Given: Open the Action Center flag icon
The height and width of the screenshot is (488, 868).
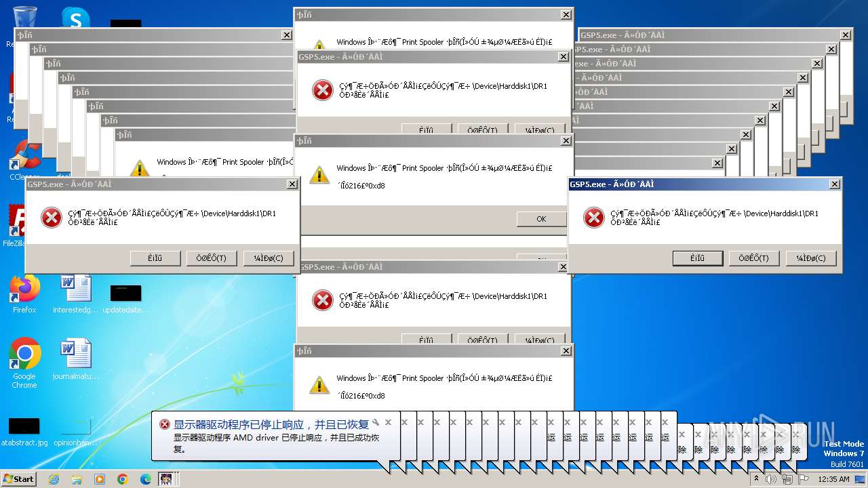Looking at the screenshot, I should click(x=804, y=479).
